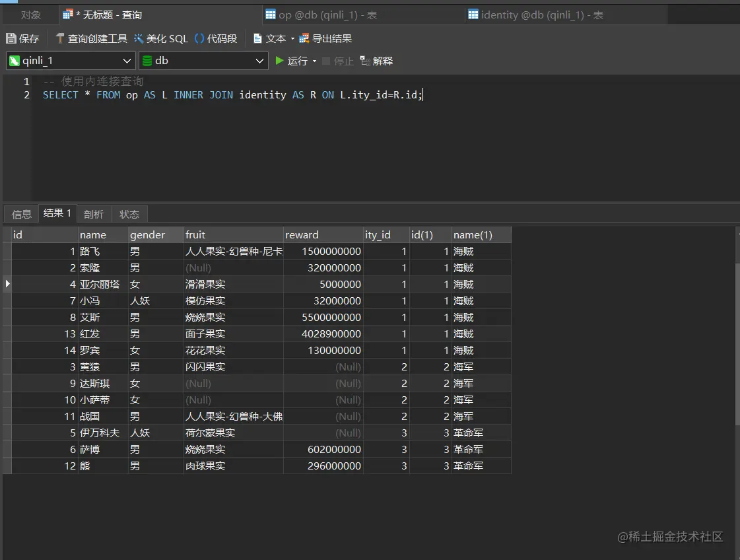Click the reward value 4028900000

coord(323,334)
